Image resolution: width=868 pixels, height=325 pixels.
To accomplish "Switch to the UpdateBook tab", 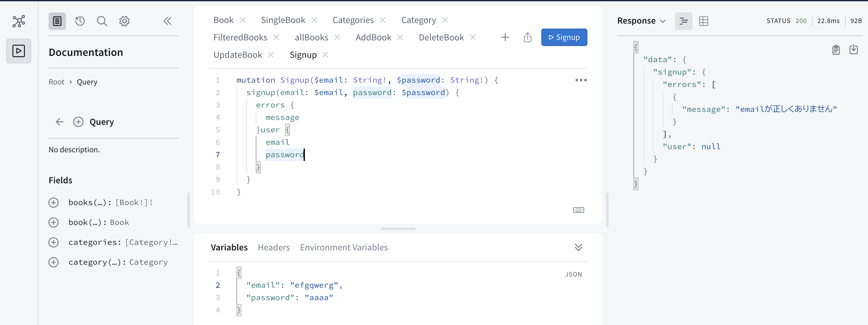I will click(238, 55).
